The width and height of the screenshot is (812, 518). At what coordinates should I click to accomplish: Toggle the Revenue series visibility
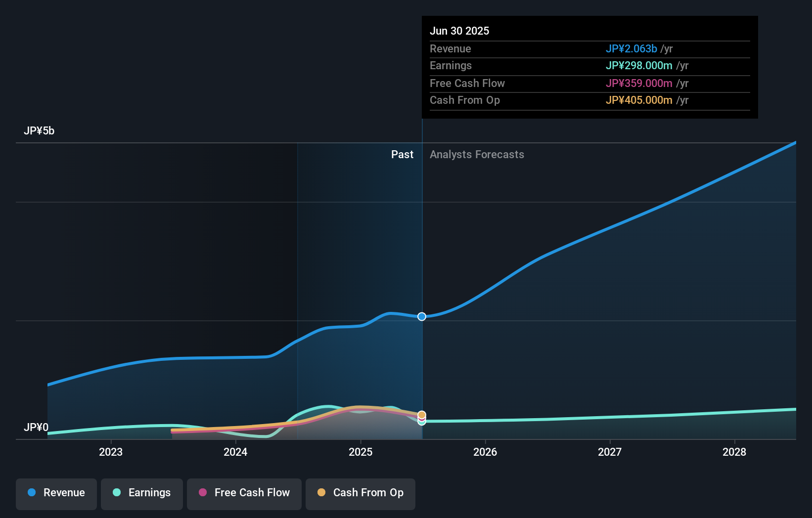click(x=56, y=493)
